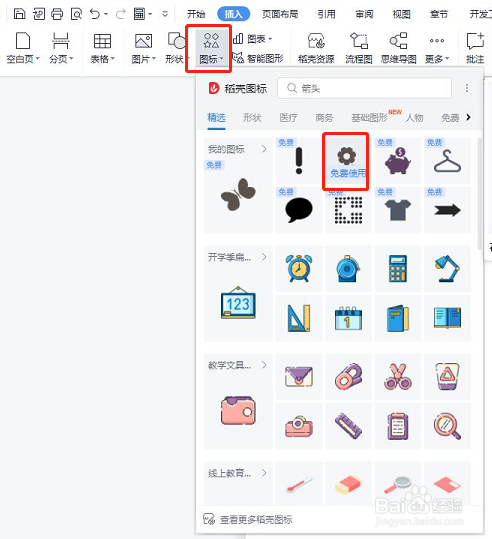Click the 流程图 button

tap(359, 48)
